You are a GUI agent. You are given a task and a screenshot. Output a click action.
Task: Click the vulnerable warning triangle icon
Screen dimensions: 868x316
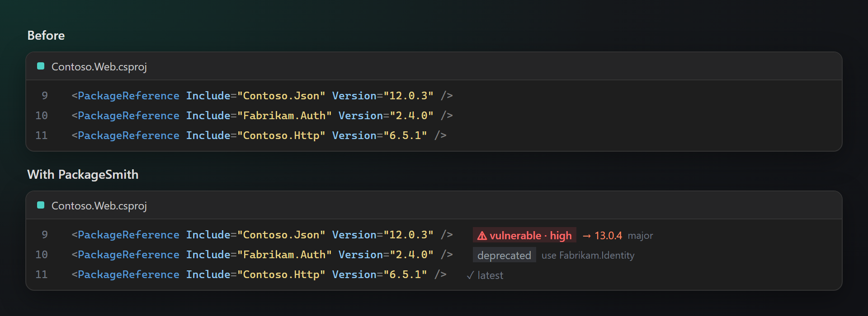pos(482,236)
